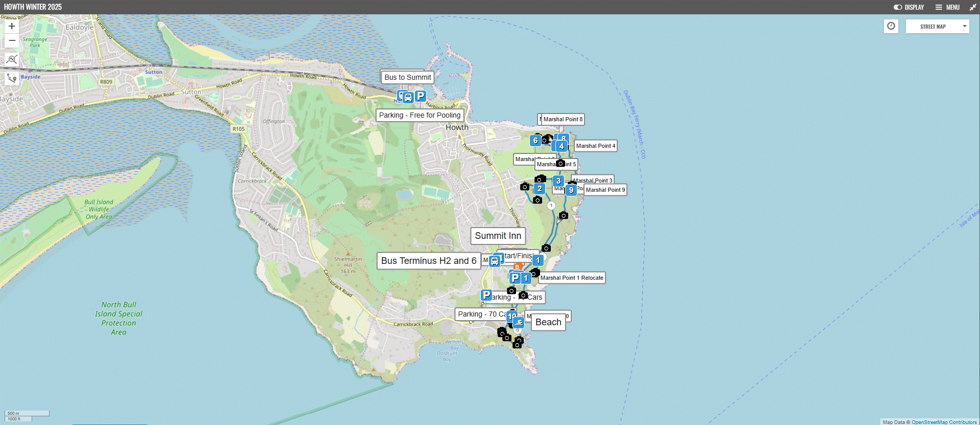Zoom out of the map

point(12,40)
